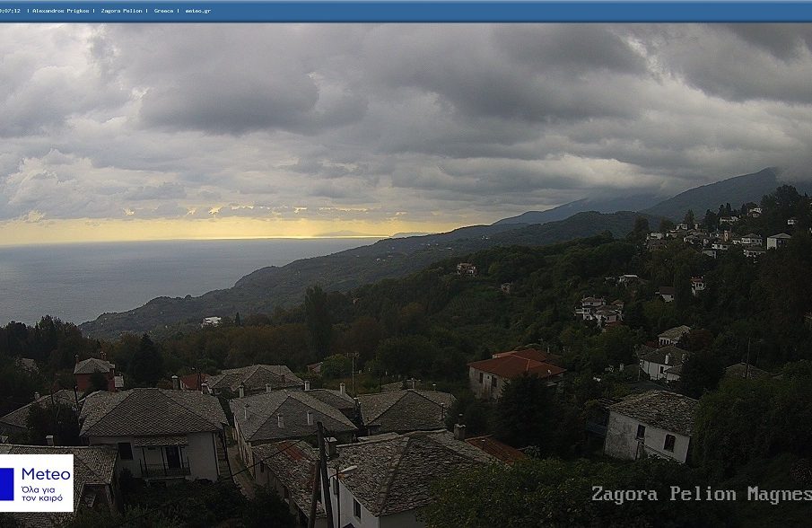
Task: Click 'Zagora Pelion' in the top header
Action: [123, 11]
